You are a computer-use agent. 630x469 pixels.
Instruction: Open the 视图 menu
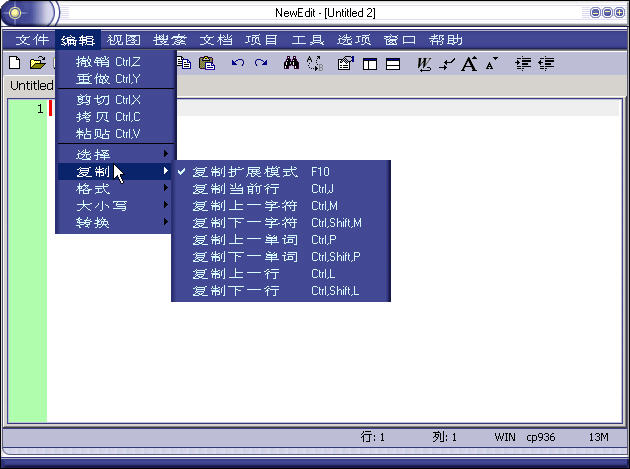124,40
